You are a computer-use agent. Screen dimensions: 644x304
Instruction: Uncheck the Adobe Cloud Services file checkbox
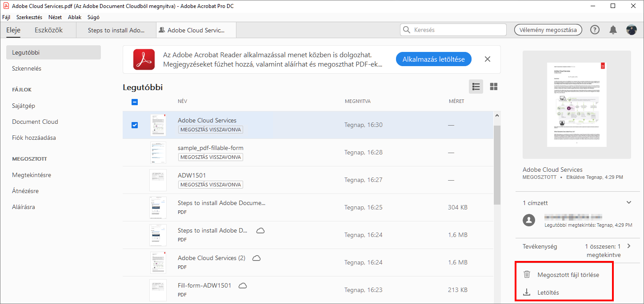[135, 125]
